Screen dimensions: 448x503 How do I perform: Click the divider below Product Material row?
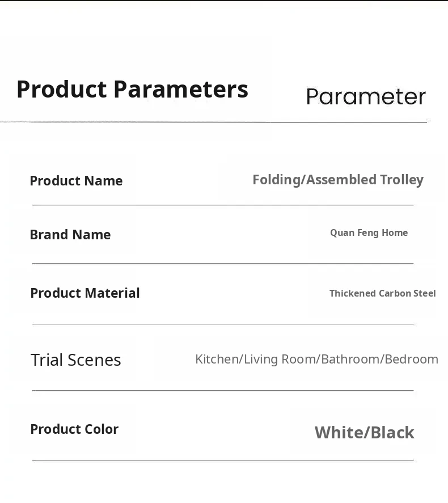(222, 324)
